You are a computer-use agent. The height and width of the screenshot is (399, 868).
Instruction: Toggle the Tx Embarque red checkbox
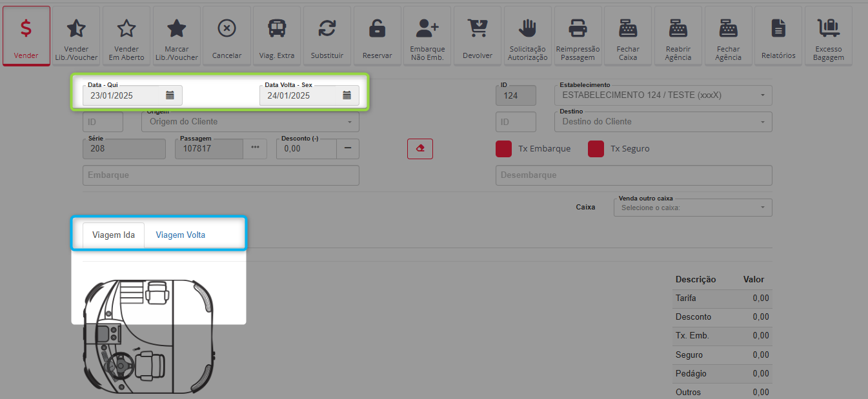coord(504,149)
